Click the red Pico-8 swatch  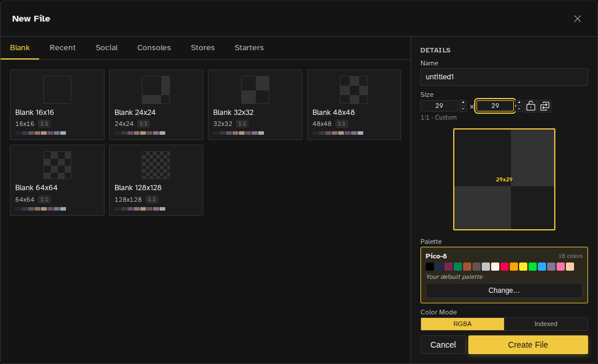[504, 267]
